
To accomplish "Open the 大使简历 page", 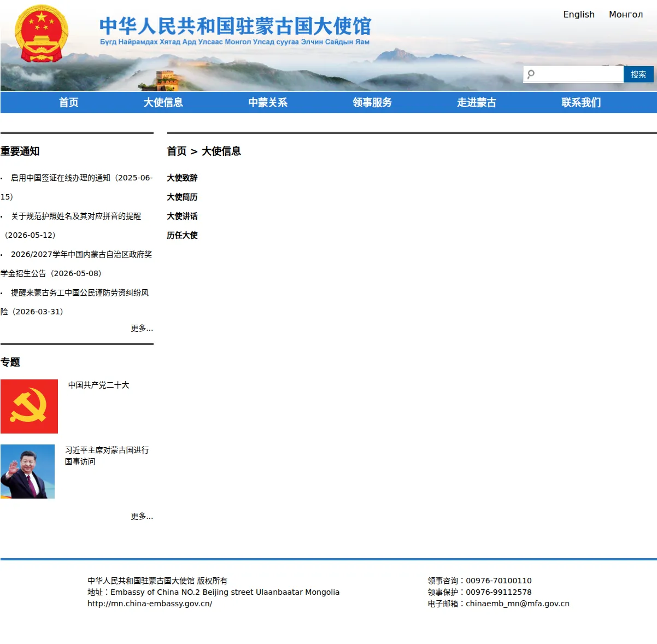I will [x=182, y=197].
